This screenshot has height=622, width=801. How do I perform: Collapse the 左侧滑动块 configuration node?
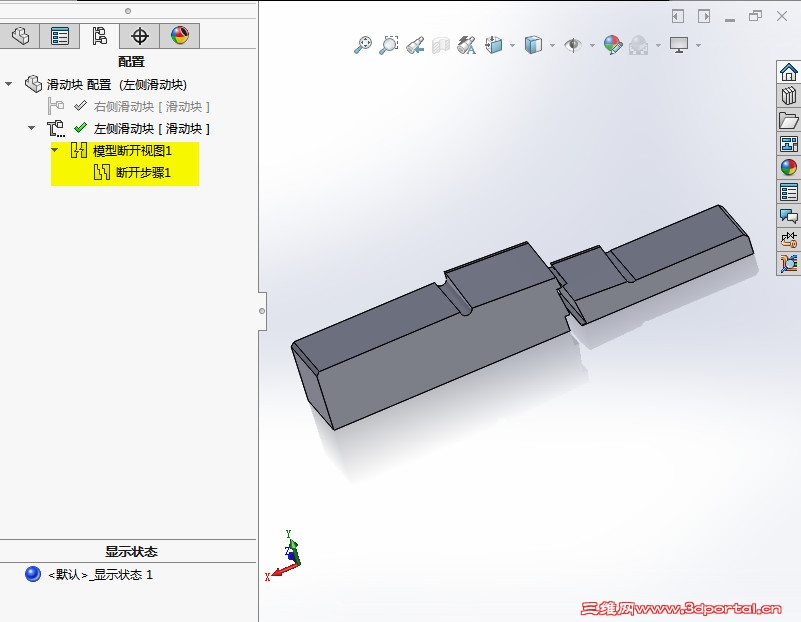tap(32, 128)
